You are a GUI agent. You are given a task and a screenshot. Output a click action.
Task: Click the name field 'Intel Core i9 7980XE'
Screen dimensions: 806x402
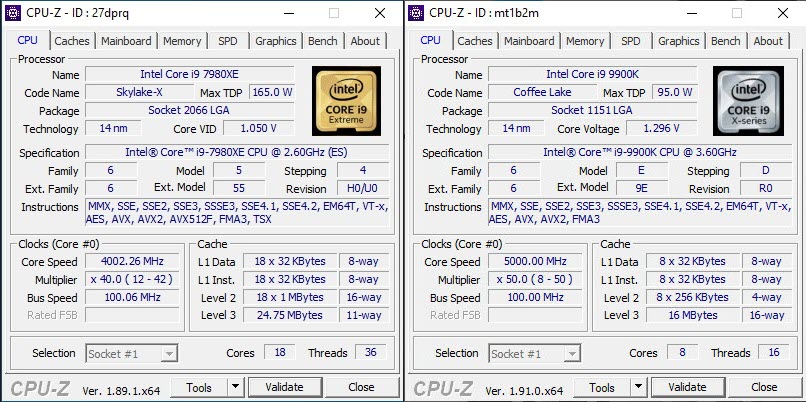(190, 74)
